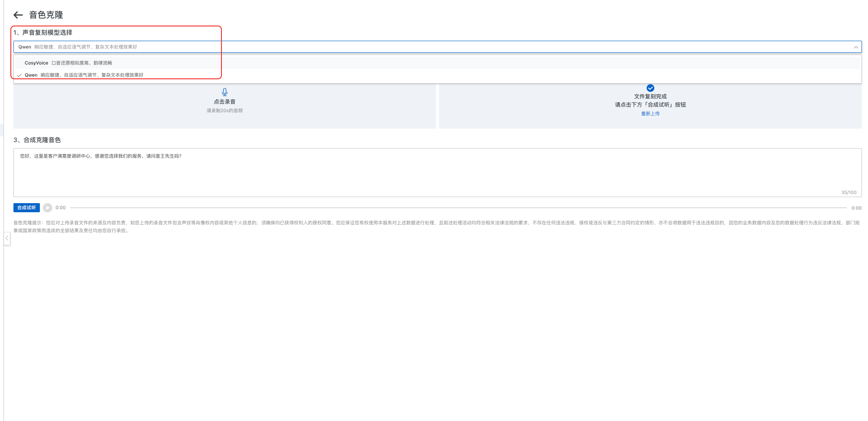Click the 35/100 character counter
Viewport: 868px width, 421px height.
849,192
